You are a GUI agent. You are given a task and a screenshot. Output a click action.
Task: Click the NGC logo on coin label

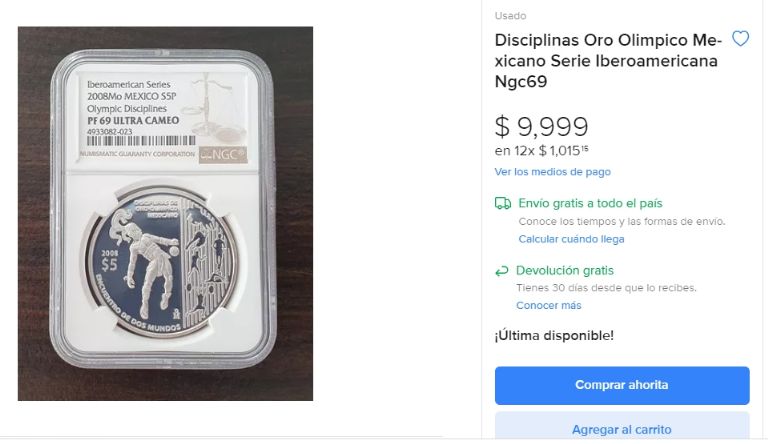click(223, 155)
